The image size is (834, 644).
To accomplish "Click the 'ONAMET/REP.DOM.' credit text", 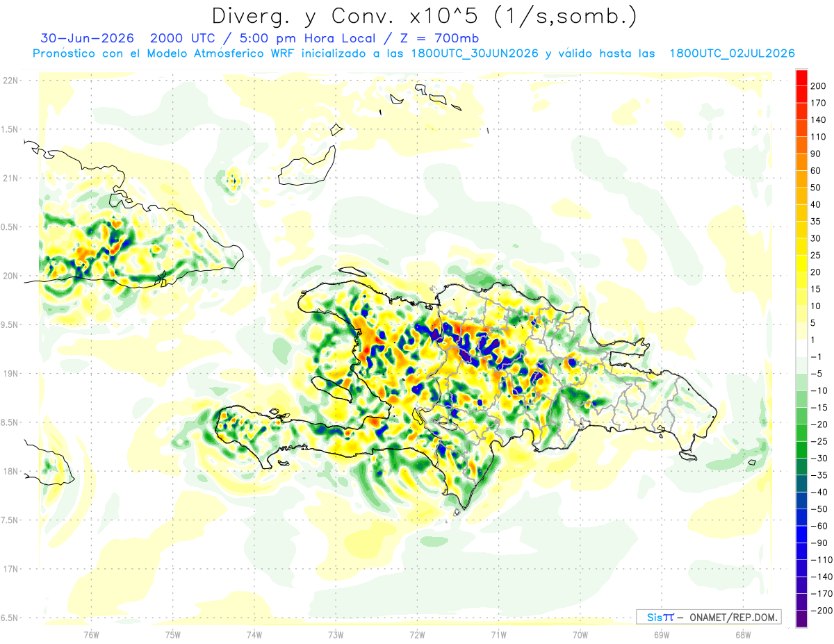I will click(734, 617).
